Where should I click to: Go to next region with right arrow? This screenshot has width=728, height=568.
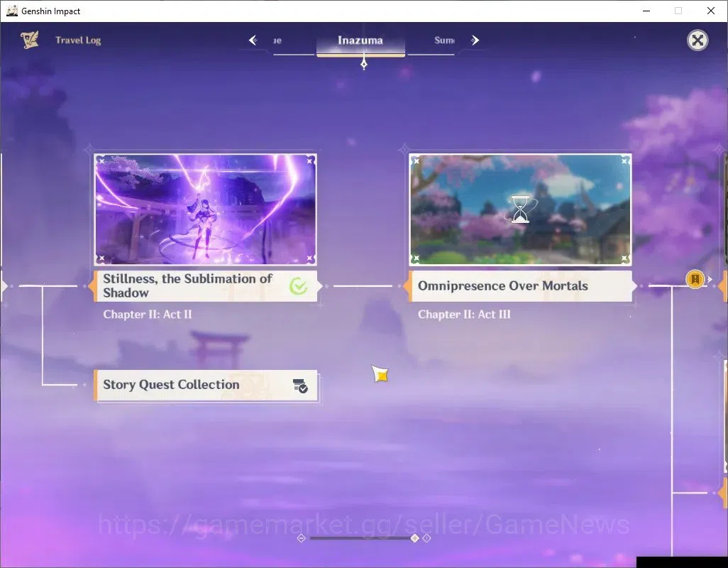pos(475,40)
